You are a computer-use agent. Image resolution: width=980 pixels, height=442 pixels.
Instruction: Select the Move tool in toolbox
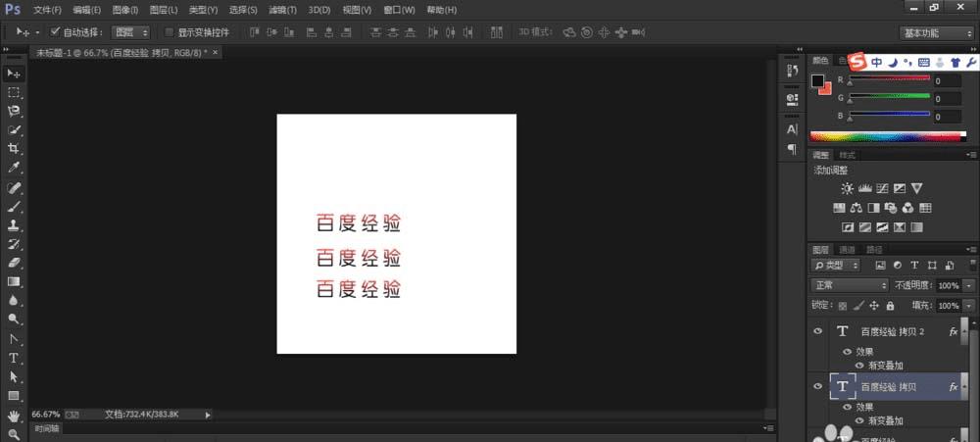[x=14, y=74]
